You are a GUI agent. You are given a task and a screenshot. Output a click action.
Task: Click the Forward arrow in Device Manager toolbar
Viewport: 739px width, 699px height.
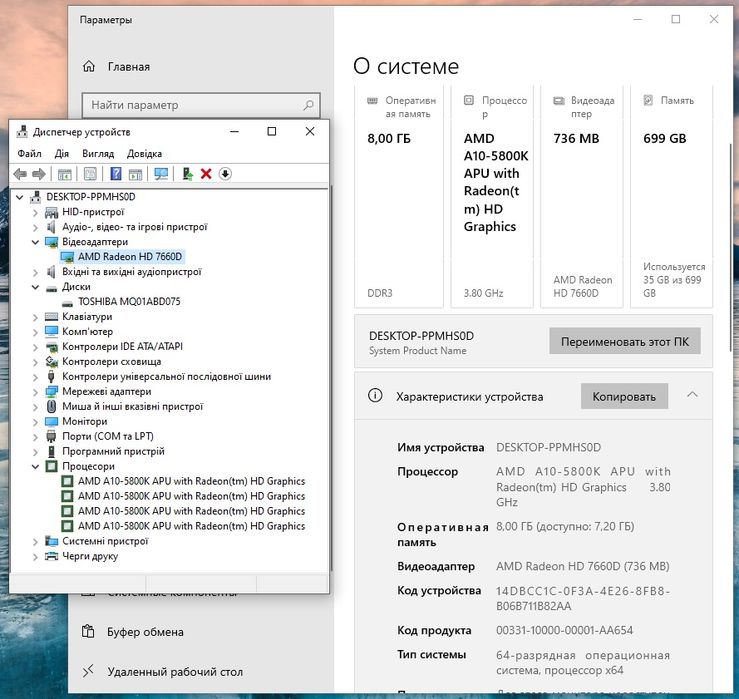39,174
